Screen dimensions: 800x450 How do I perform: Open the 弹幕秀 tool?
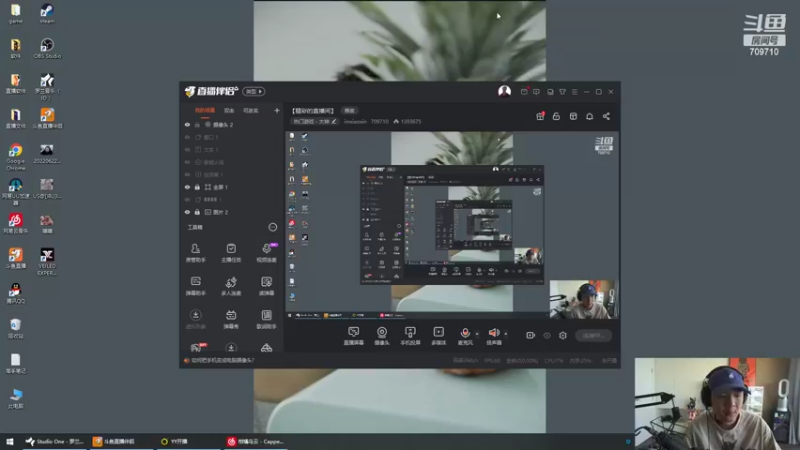pyautogui.click(x=231, y=319)
